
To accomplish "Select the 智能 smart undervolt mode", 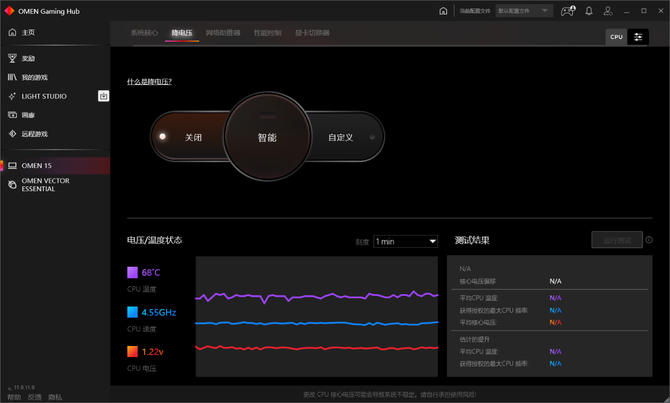I will pos(267,137).
